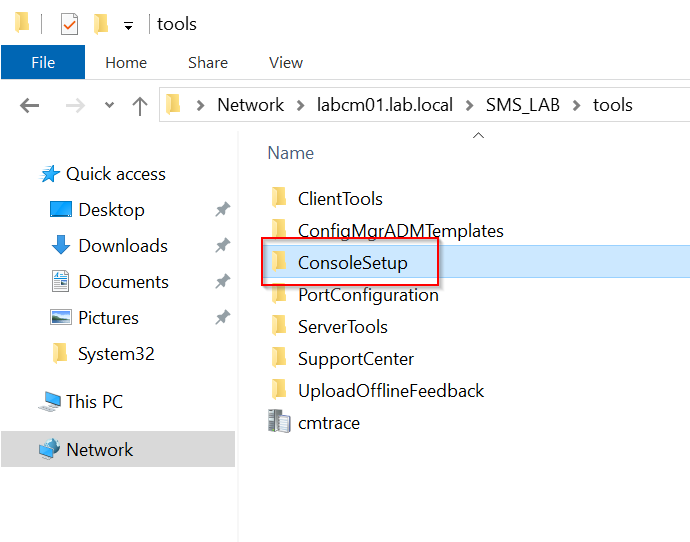Click the Up one level arrow
The width and height of the screenshot is (690, 542).
click(139, 106)
